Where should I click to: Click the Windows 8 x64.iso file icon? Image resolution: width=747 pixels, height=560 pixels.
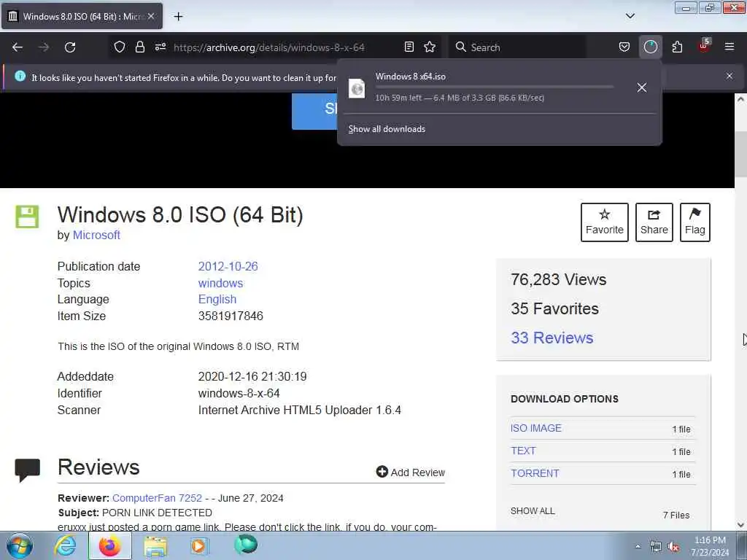pyautogui.click(x=356, y=88)
